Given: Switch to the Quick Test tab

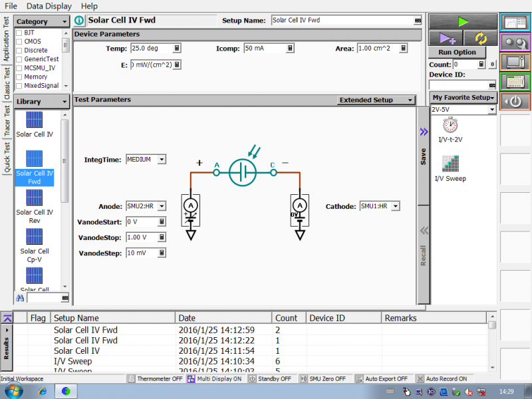Looking at the screenshot, I should tap(7, 157).
